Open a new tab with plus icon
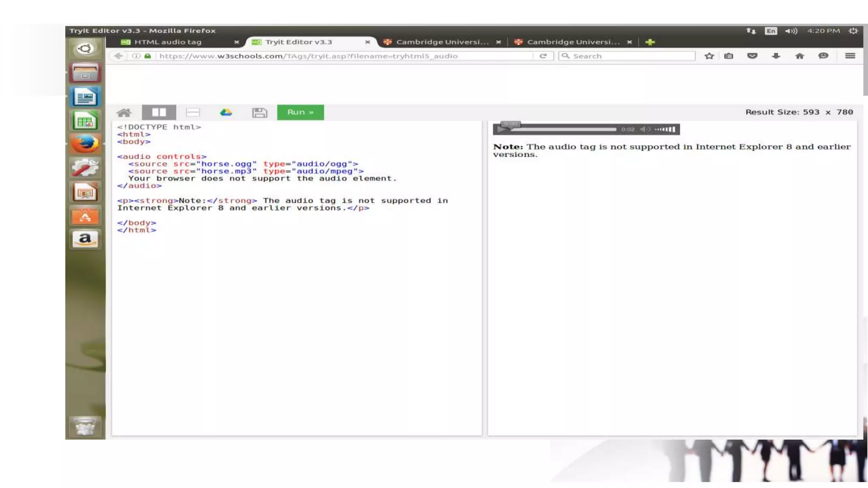Image resolution: width=868 pixels, height=488 pixels. (x=650, y=42)
